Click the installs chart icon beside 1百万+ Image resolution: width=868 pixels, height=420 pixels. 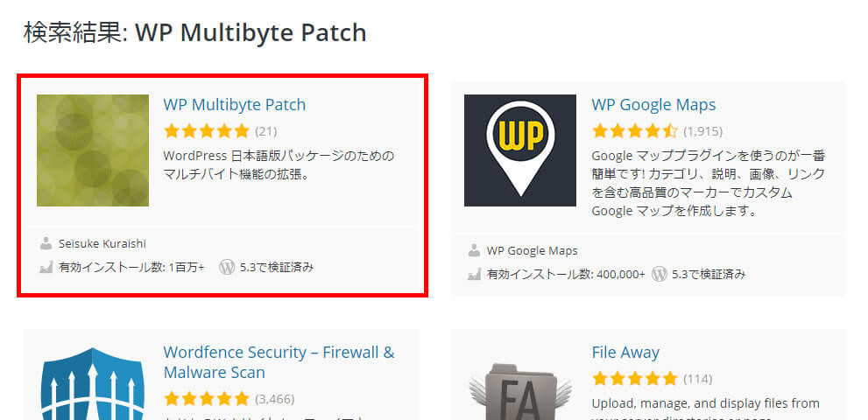click(x=46, y=267)
